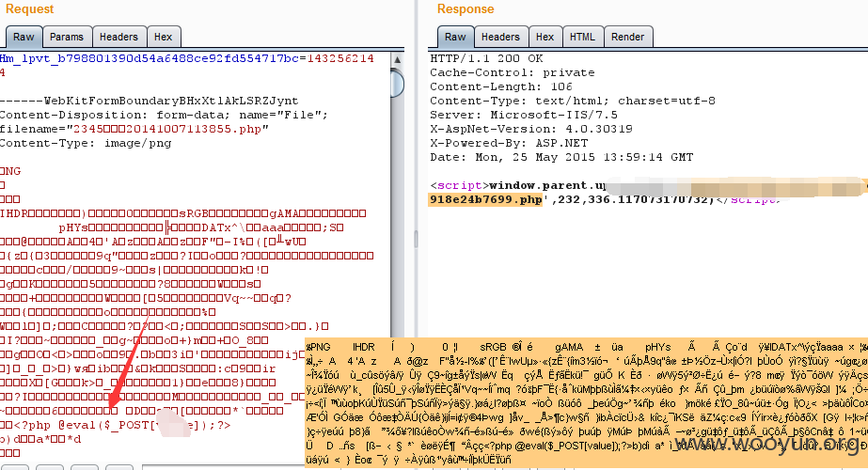Switch to the Request Raw tab
868x470 pixels.
tap(24, 37)
